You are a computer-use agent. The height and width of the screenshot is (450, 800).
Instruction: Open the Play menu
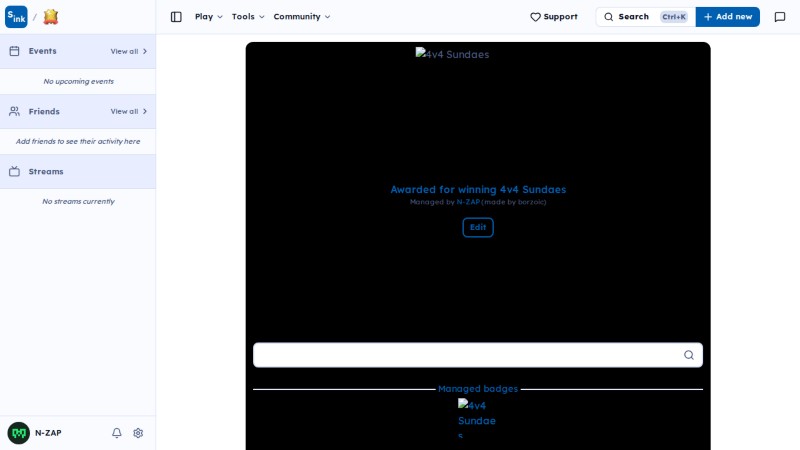coord(209,17)
